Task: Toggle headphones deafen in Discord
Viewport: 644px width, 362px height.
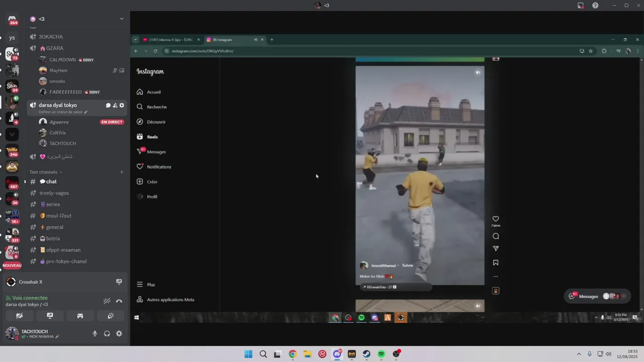Action: (x=107, y=333)
